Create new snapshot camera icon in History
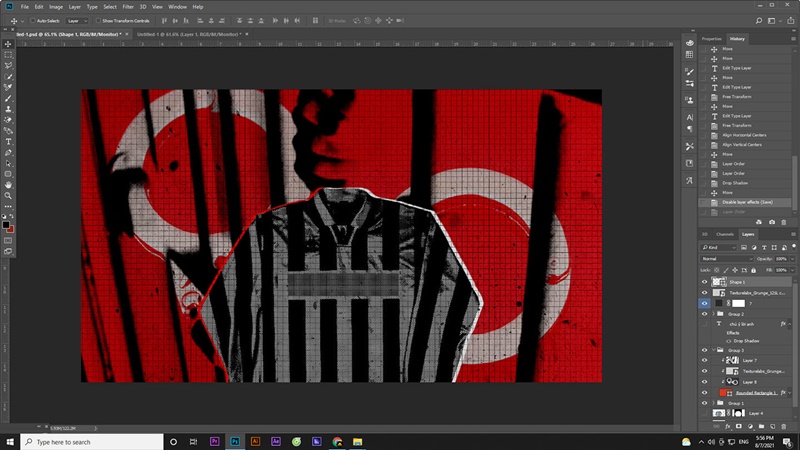Image resolution: width=800 pixels, height=450 pixels. point(772,222)
